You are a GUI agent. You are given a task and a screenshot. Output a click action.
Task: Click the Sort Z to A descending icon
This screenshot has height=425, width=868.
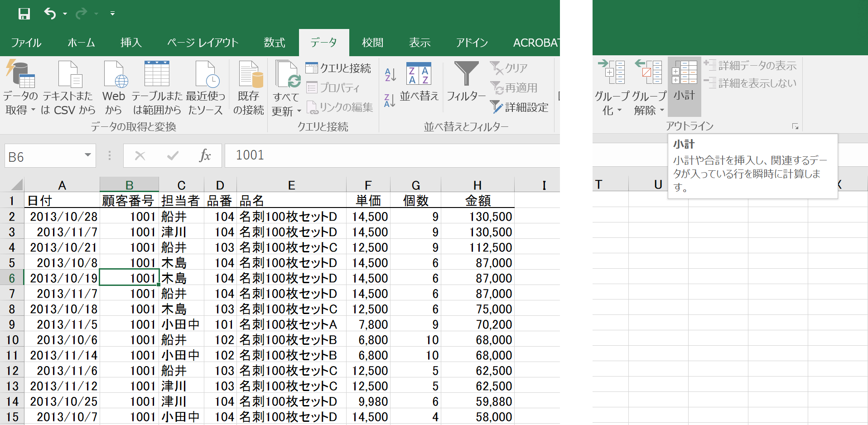click(x=390, y=101)
